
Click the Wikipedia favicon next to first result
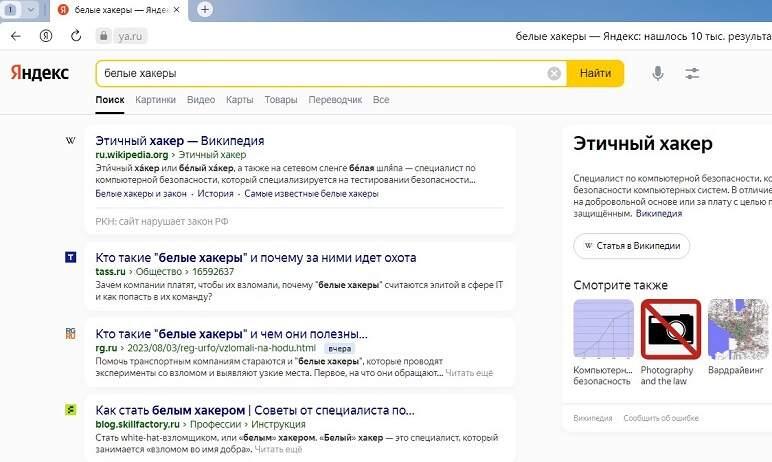click(x=70, y=140)
